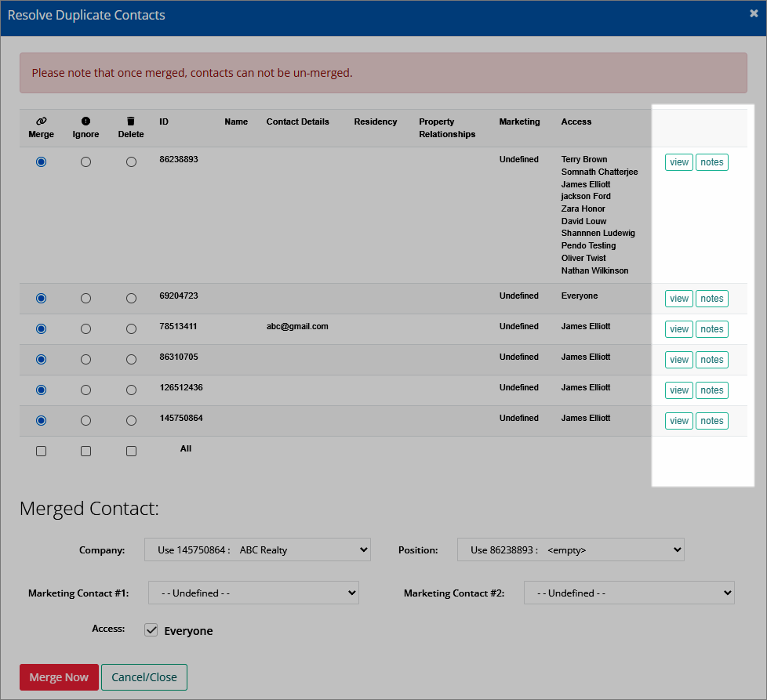Expand Marketing Contact #2 dropdown
This screenshot has width=767, height=700.
(629, 593)
